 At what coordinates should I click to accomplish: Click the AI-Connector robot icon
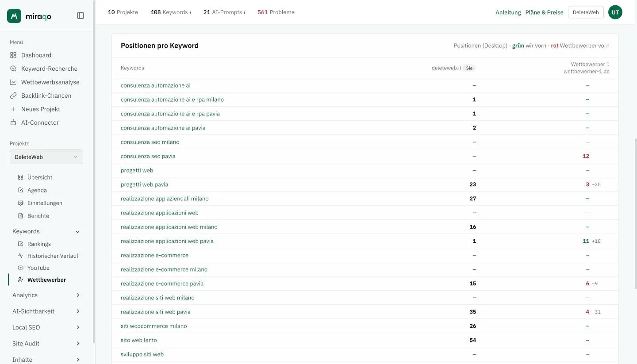tap(13, 123)
